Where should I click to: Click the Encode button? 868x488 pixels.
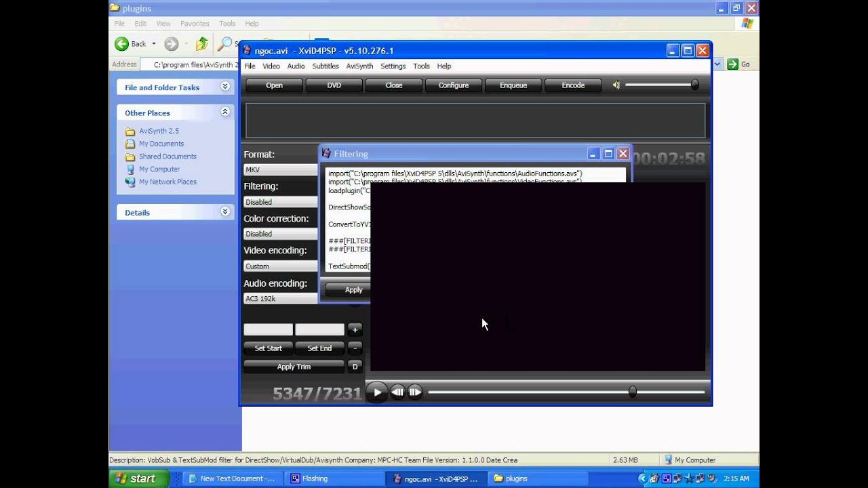coord(572,85)
